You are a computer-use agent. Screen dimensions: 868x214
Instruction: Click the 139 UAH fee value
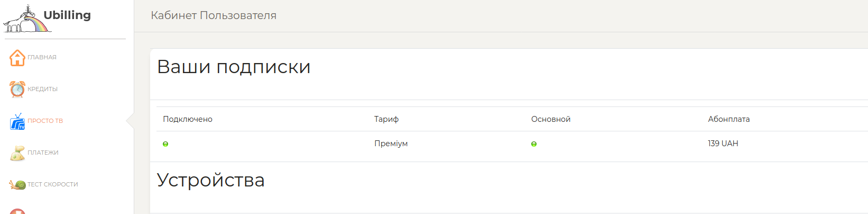723,144
